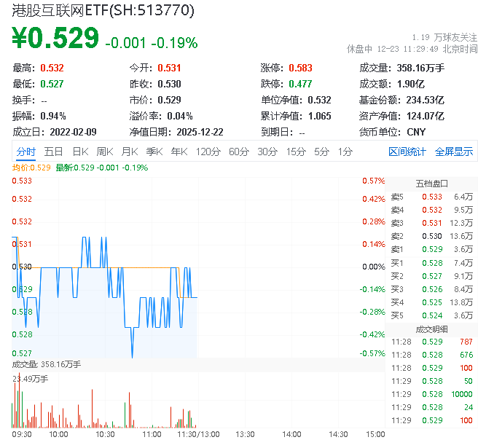Click the 10000-lot trade detail entry
The width and height of the screenshot is (478, 448).
(x=431, y=394)
